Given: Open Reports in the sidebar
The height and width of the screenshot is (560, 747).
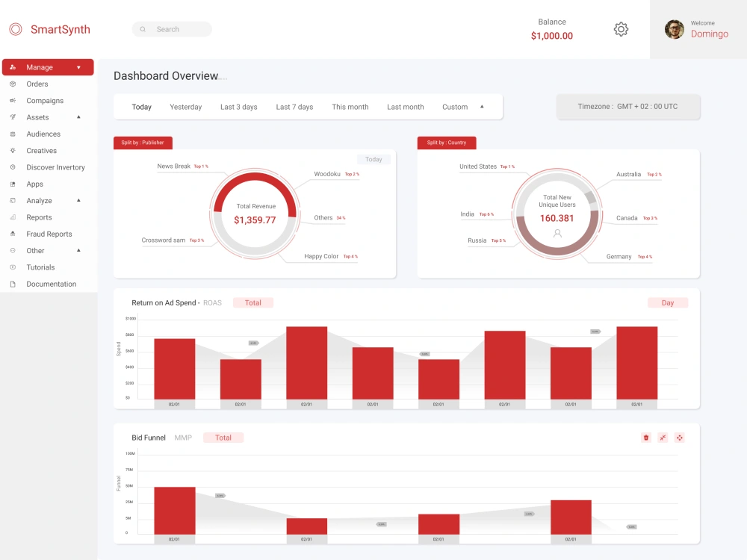Looking at the screenshot, I should pos(39,217).
